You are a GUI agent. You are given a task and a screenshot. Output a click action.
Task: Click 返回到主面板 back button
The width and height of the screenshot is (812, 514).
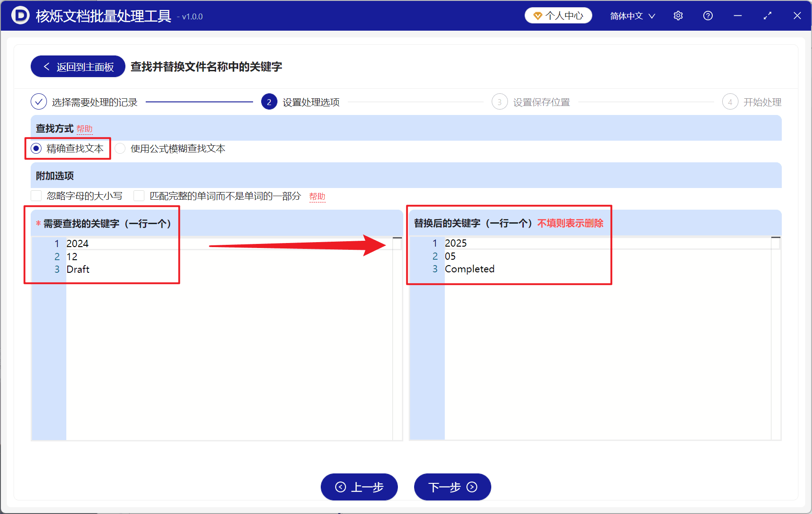[x=78, y=67]
